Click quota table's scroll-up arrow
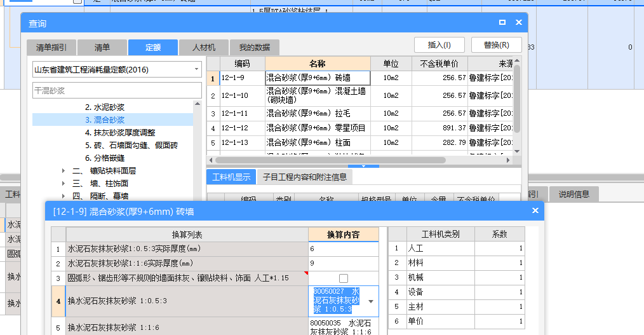Screen dimensions: 644x335 pyautogui.click(x=517, y=60)
